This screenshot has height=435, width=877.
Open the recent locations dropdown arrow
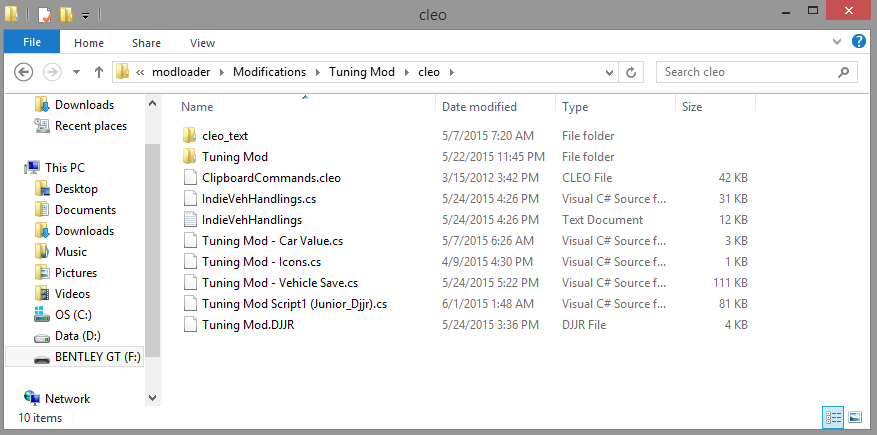[x=76, y=72]
